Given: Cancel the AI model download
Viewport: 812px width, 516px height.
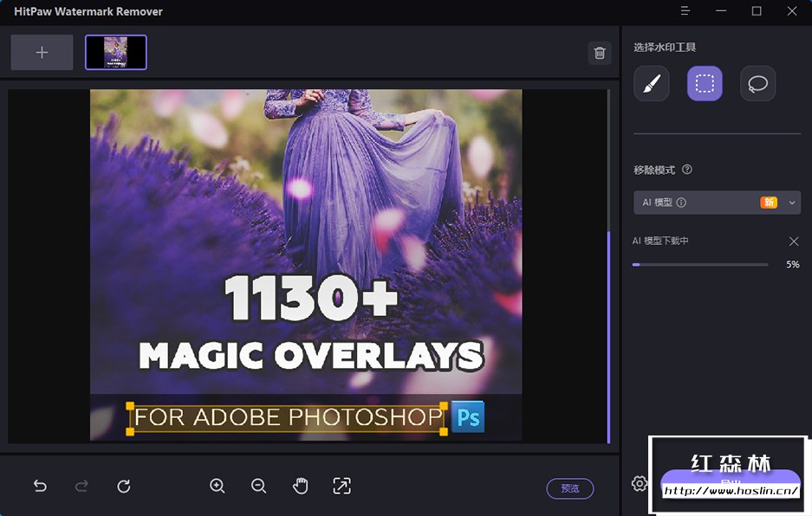Looking at the screenshot, I should (793, 242).
